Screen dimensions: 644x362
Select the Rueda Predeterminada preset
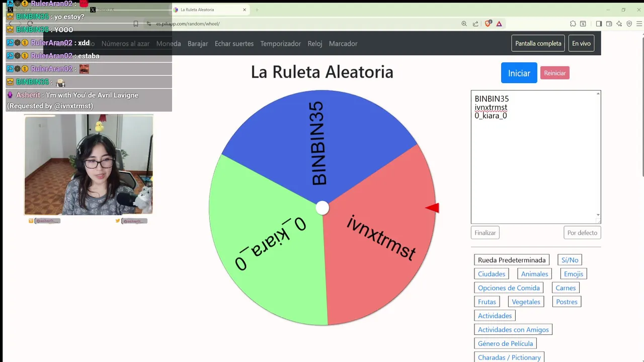[x=512, y=260]
